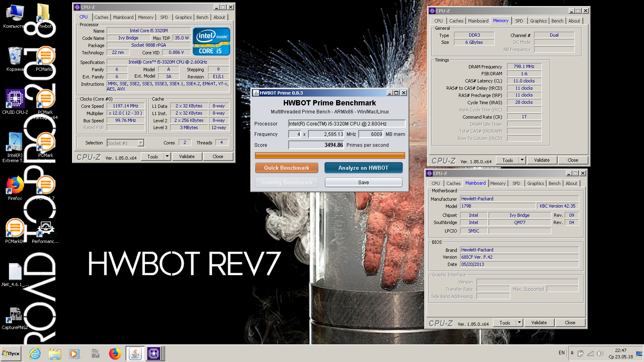The width and height of the screenshot is (644, 362).
Task: Switch to Mainboard tab in top-left CPU-Z
Action: tap(123, 17)
